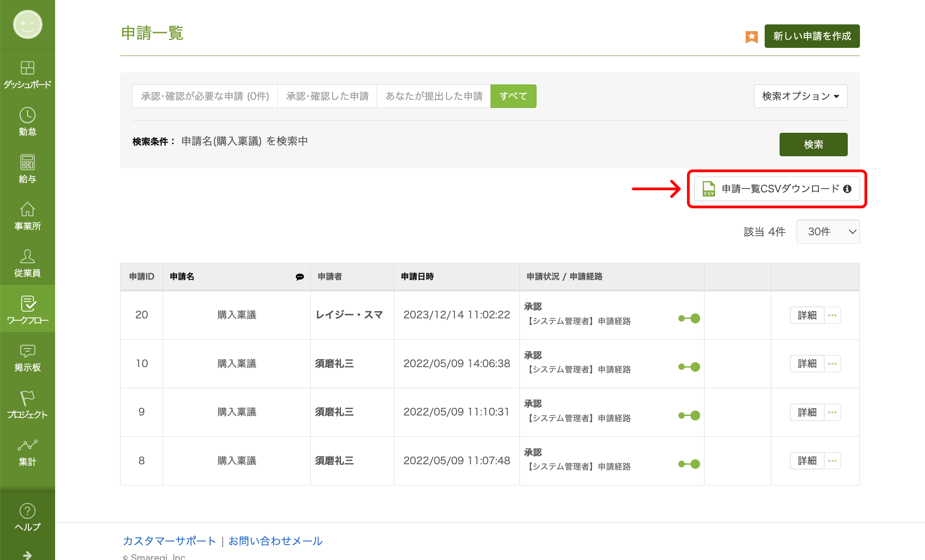This screenshot has height=560, width=925.
Task: Select the 承認･確認した申請 tab
Action: point(327,96)
